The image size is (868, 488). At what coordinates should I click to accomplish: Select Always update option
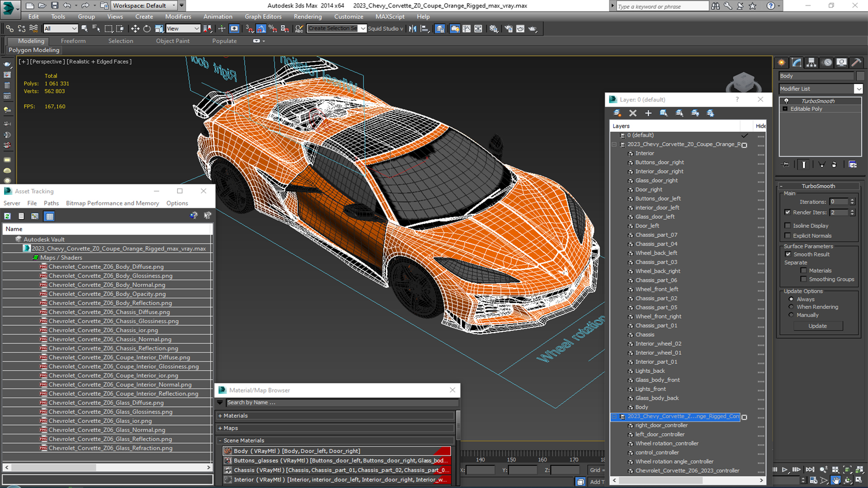pyautogui.click(x=791, y=299)
